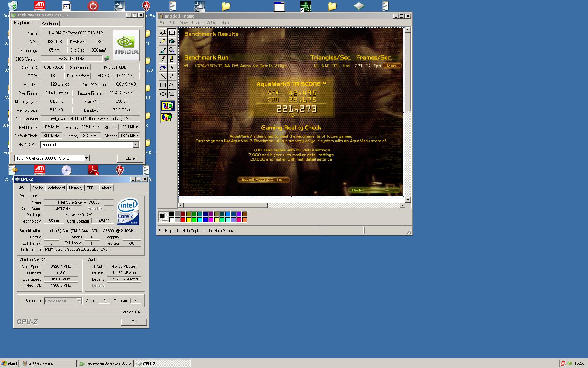The height and width of the screenshot is (368, 588).
Task: Select the Rectangle shape tool in Paint
Action: coord(163,85)
